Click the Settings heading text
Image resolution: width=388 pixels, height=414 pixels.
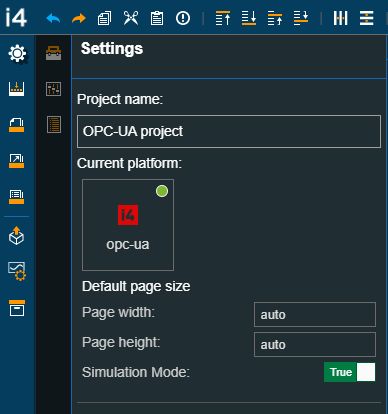112,49
